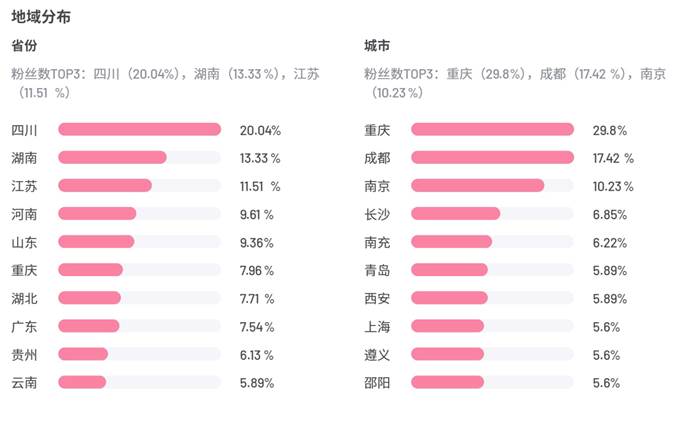
Task: Click the 地域分布 title
Action: coord(41,17)
